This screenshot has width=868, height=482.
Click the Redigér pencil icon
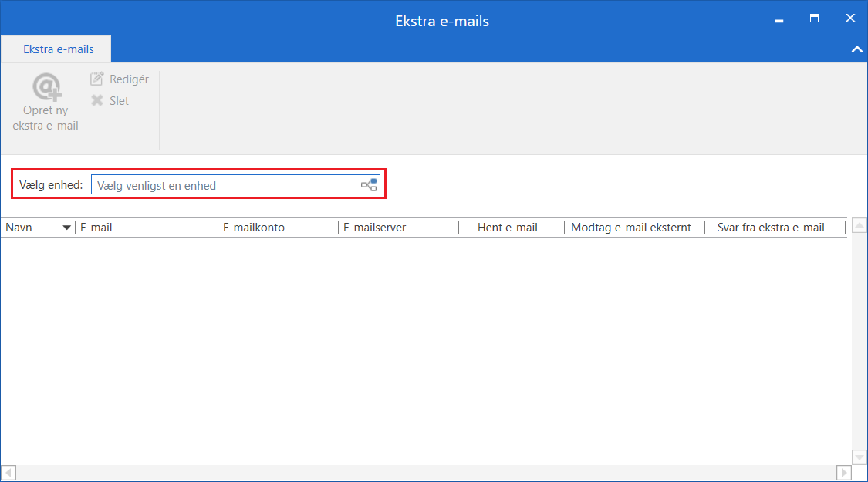click(97, 79)
